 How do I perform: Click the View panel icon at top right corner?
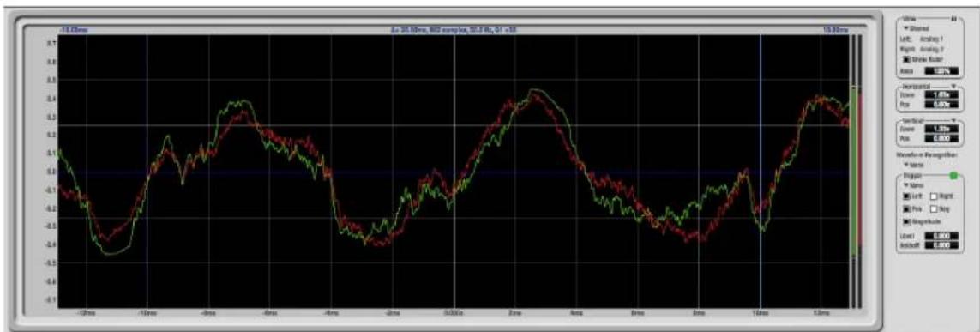tap(953, 20)
